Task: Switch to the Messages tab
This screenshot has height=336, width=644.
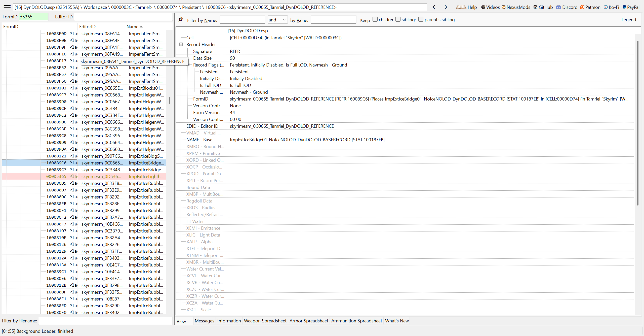Action: pyautogui.click(x=204, y=321)
